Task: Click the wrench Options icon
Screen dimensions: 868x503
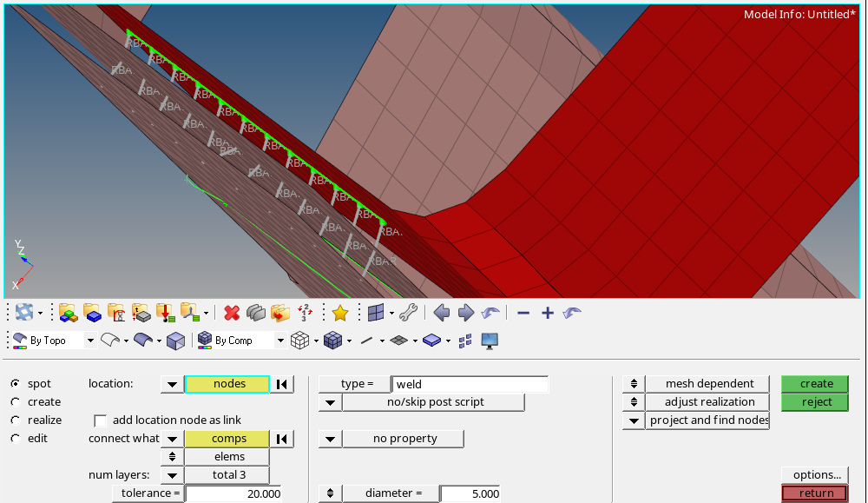Action: coord(408,313)
